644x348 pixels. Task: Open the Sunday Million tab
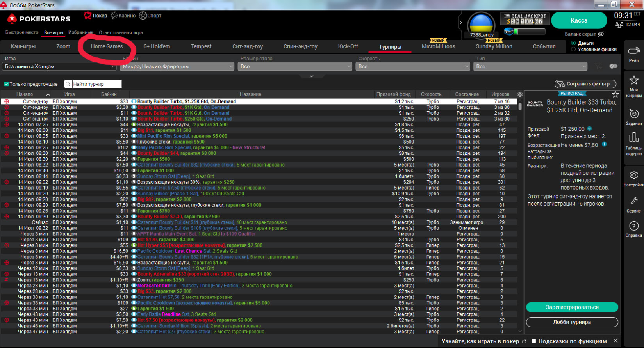494,46
